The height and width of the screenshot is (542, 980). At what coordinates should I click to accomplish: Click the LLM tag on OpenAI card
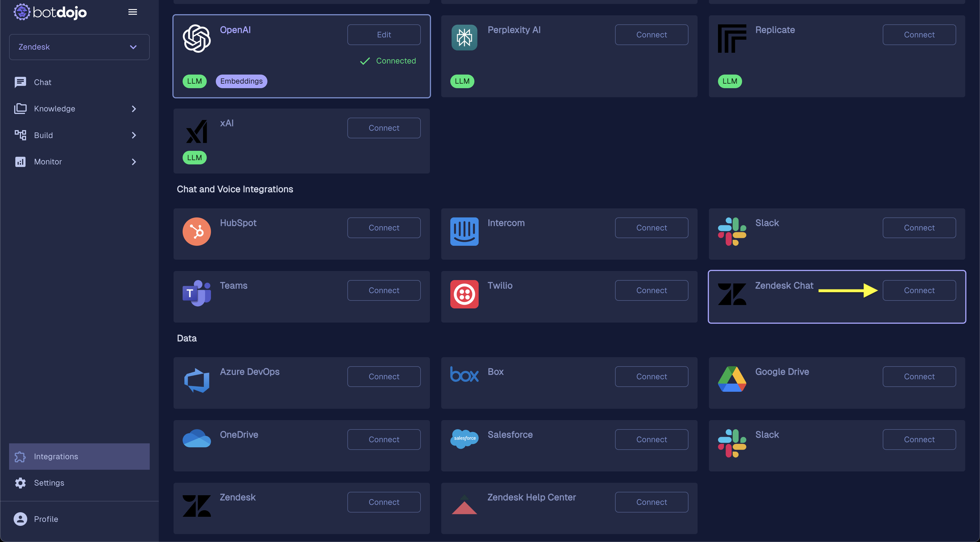(x=195, y=81)
